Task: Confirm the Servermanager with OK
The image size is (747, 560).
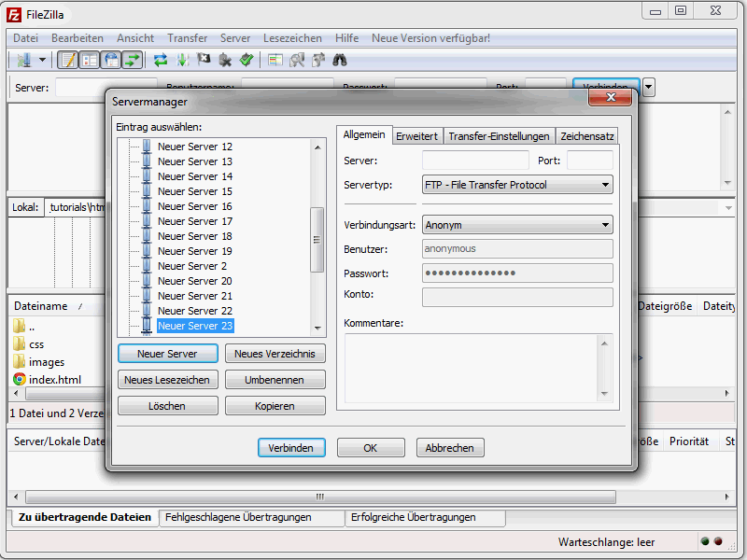Action: point(371,448)
